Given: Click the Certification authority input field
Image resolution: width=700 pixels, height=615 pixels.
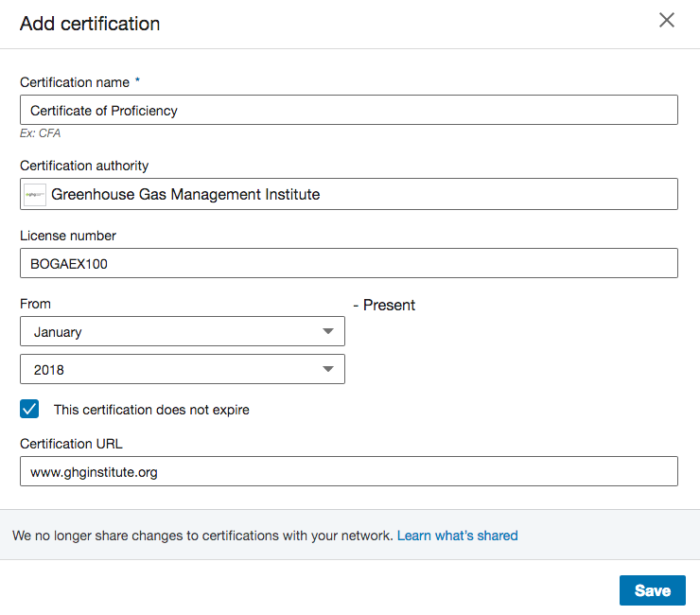Looking at the screenshot, I should point(349,194).
